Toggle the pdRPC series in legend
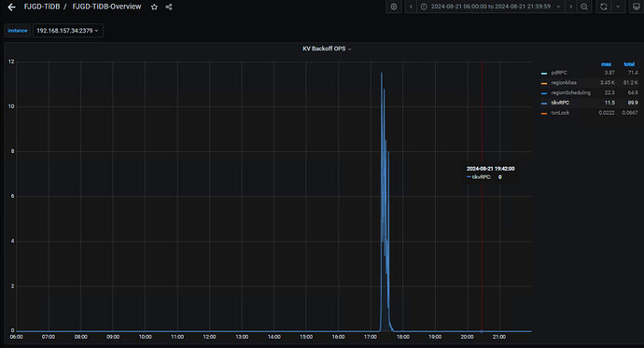 (x=559, y=73)
